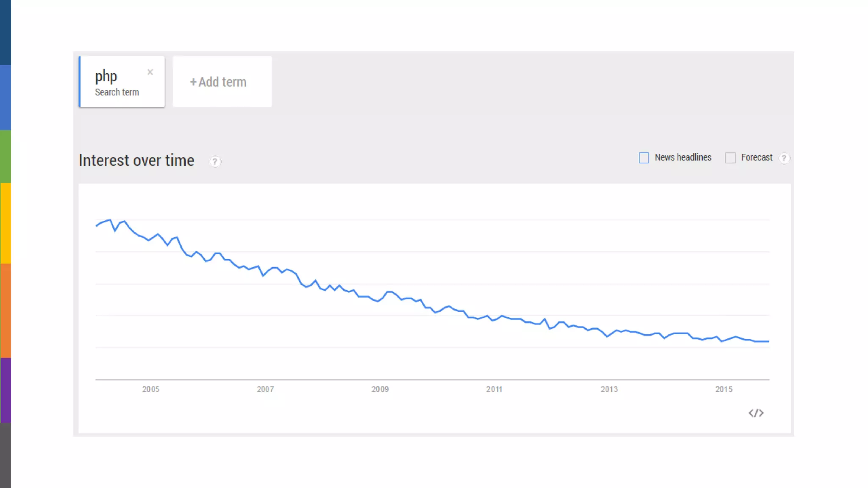Open help icon next to Forecast
Screen dimensions: 868x488
784,158
